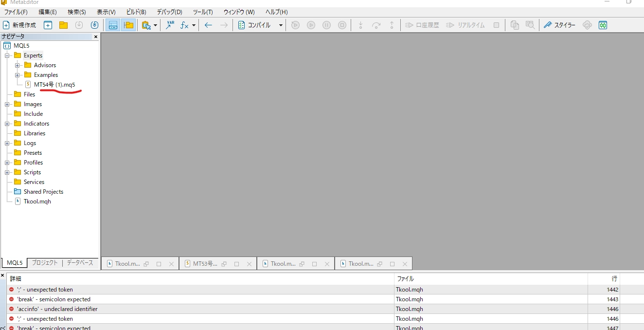
Task: Open the 検索(S) menu
Action: coord(76,12)
